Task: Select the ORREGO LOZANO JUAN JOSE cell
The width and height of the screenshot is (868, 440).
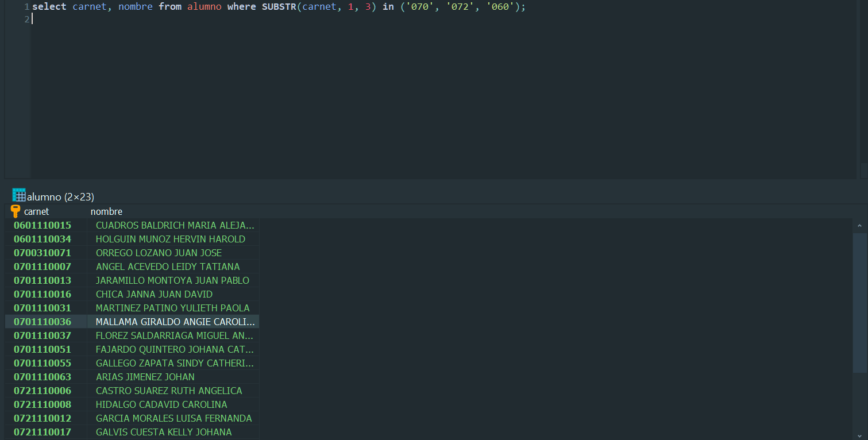Action: [159, 253]
